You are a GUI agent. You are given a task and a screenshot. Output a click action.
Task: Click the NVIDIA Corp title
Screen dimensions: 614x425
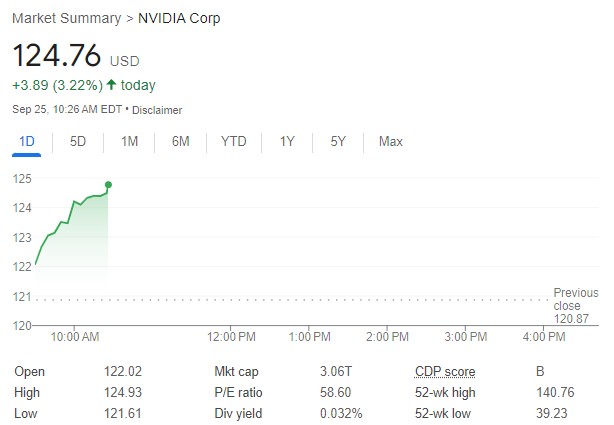pos(180,19)
